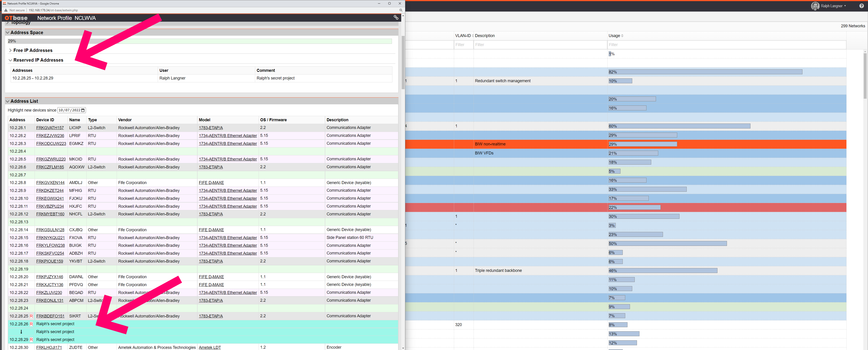Viewport: 868px width, 350px height.
Task: Click the Not secure warning icon
Action: point(6,10)
